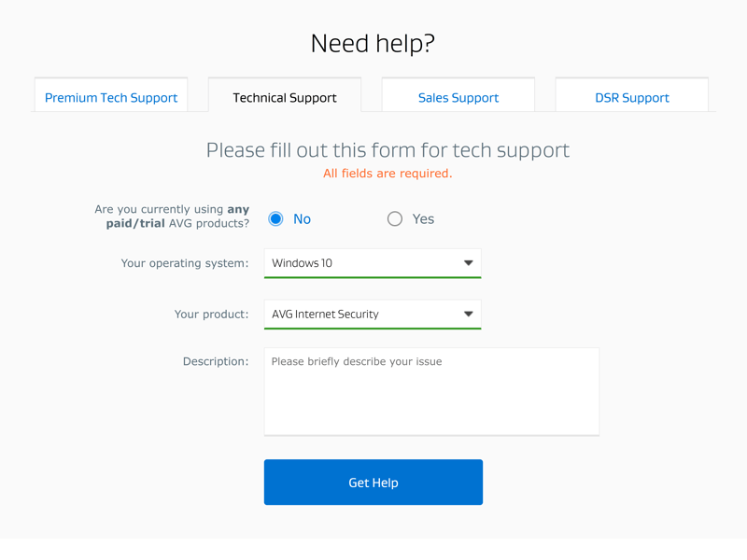Click the Get Help button
The height and width of the screenshot is (560, 747).
(373, 483)
